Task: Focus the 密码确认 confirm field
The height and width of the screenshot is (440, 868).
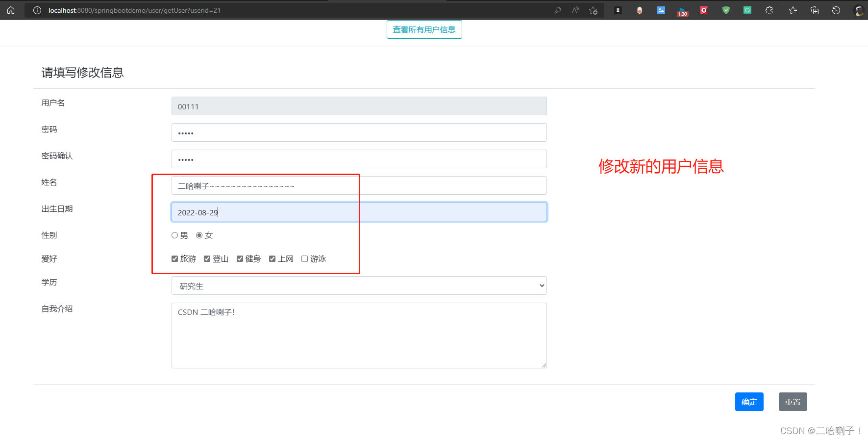Action: click(359, 159)
